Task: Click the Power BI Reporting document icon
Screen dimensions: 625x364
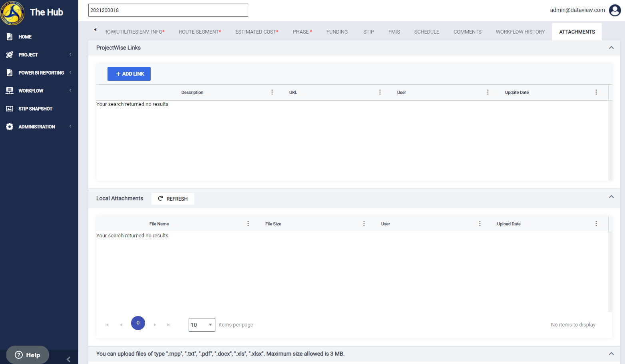Action: click(10, 73)
